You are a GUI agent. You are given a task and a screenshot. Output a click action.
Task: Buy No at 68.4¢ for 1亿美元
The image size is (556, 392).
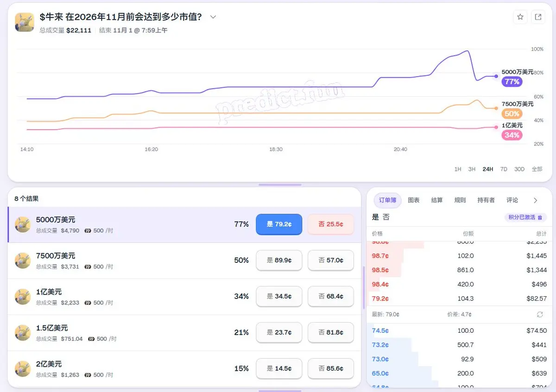(331, 297)
